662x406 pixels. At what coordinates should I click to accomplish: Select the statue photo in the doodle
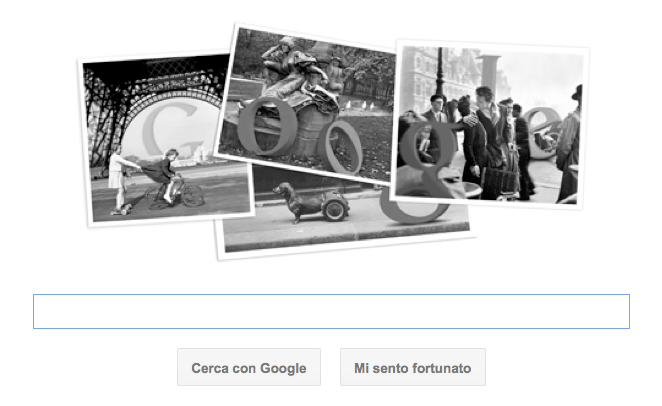(x=307, y=101)
